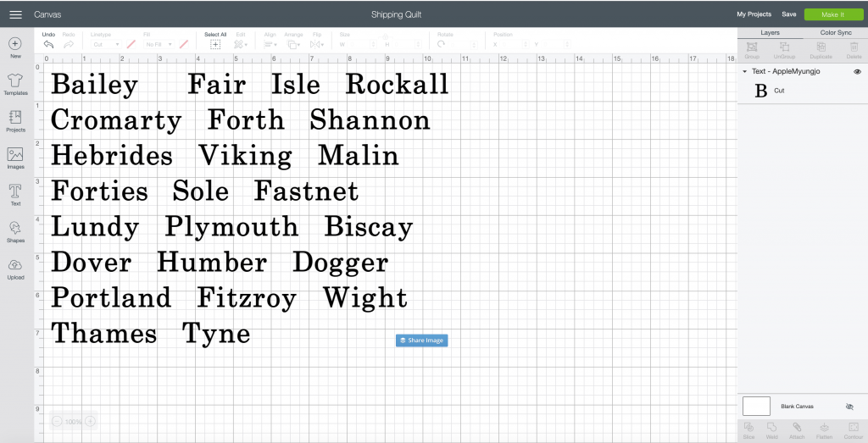Open the Linetype dropdown showing Cut
This screenshot has height=443, width=868.
[106, 44]
